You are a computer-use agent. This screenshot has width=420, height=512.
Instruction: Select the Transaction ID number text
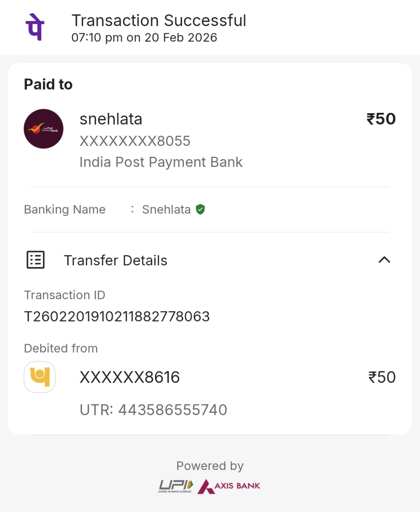[x=117, y=316]
